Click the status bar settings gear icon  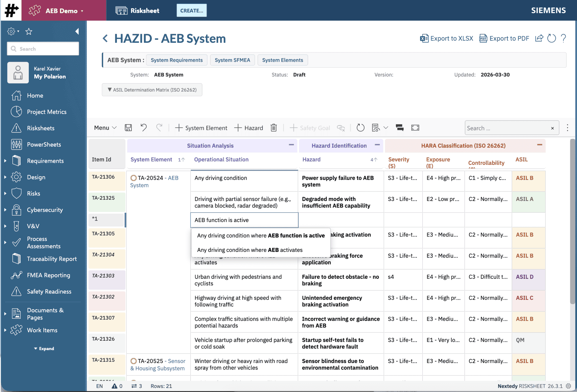click(569, 386)
